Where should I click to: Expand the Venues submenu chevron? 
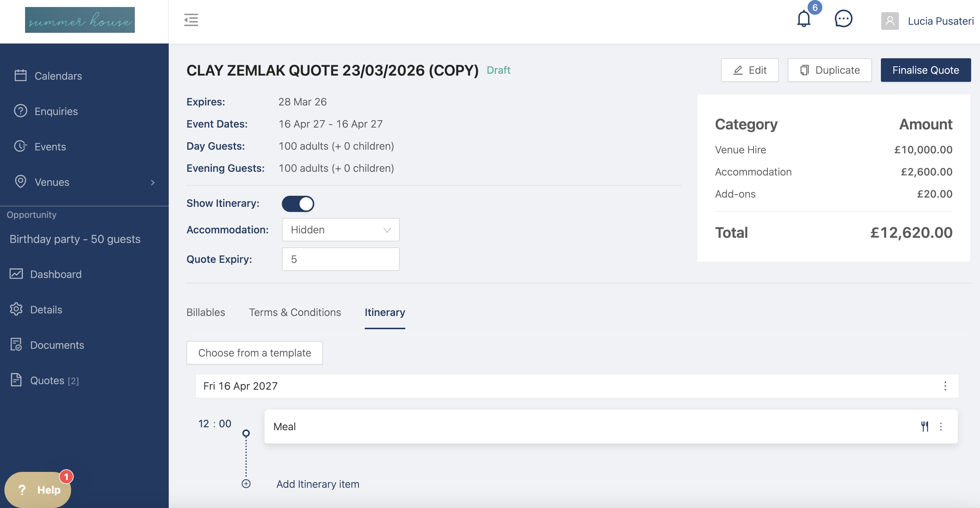click(153, 182)
